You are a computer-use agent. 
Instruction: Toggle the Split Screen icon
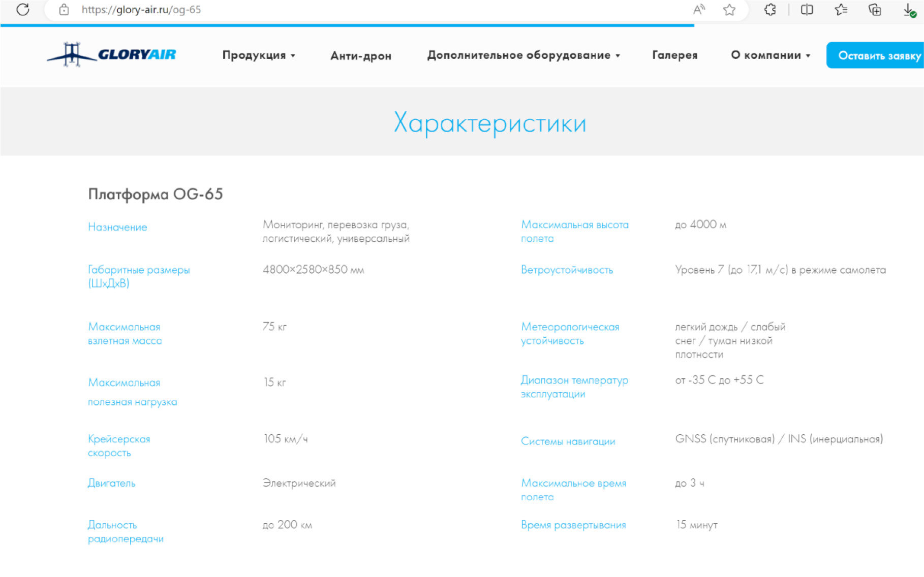pyautogui.click(x=807, y=10)
